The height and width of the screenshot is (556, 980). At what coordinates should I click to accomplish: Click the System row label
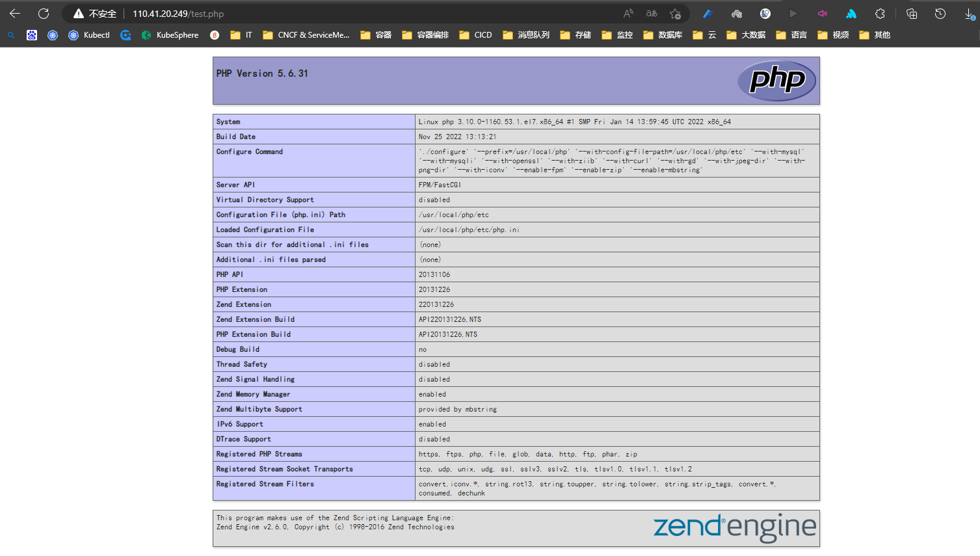[x=228, y=122]
